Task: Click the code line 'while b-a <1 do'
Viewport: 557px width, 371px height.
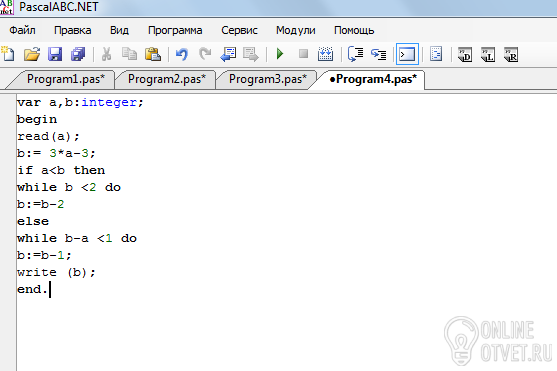Action: tap(77, 238)
